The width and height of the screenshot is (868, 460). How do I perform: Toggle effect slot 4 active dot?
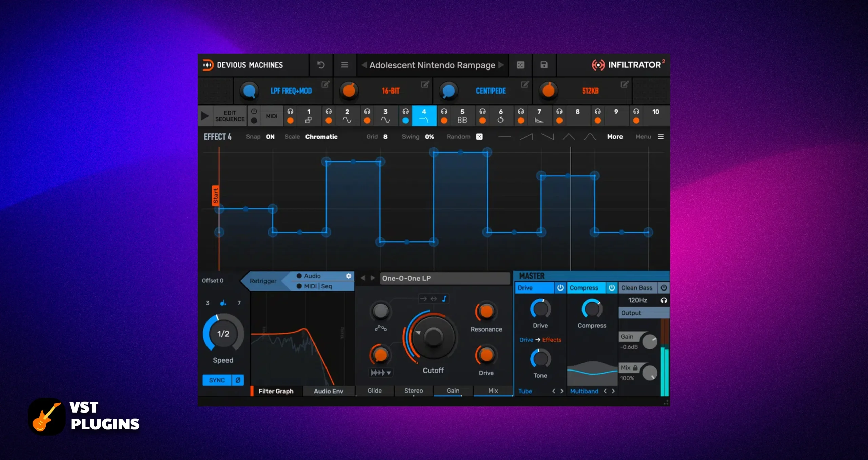tap(406, 120)
